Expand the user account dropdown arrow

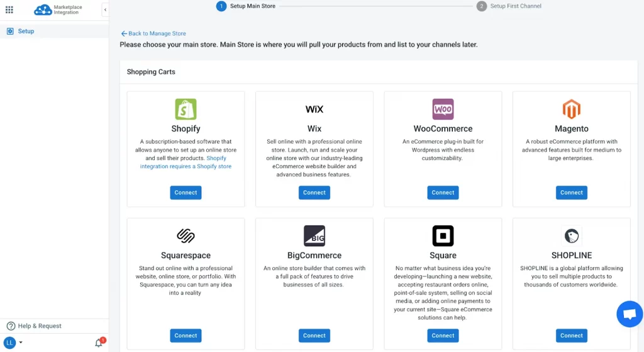pyautogui.click(x=21, y=342)
